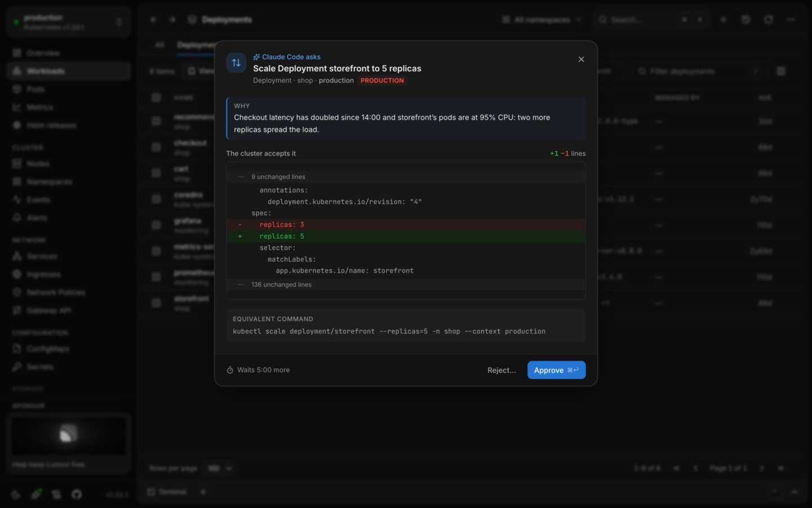Click the top Search field
Image resolution: width=812 pixels, height=508 pixels.
pos(651,20)
